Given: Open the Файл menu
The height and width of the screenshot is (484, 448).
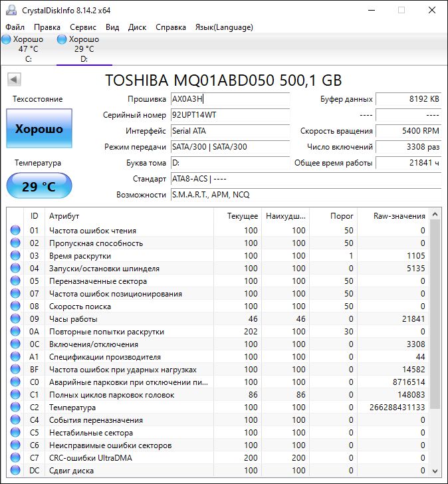Looking at the screenshot, I should tap(15, 27).
